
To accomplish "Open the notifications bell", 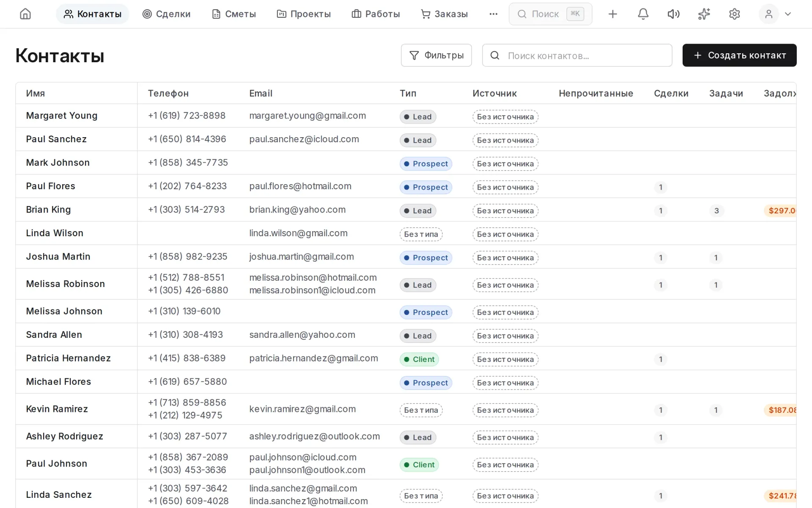I will (643, 14).
